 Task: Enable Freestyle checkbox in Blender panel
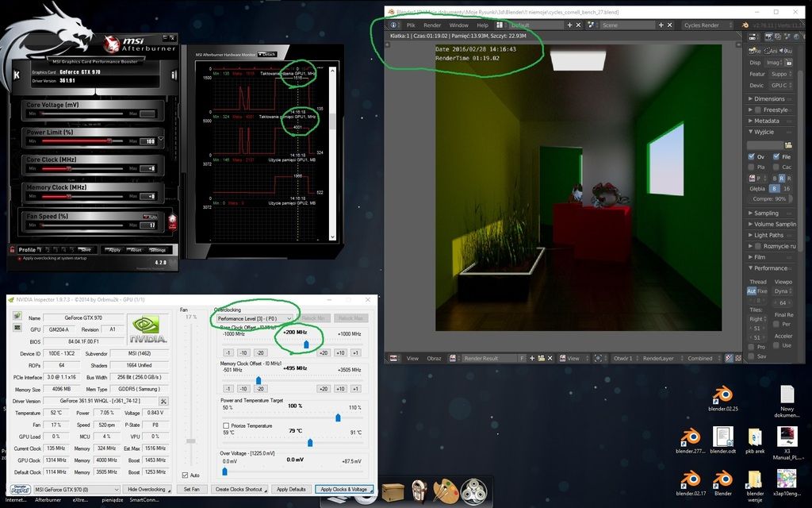(x=758, y=110)
